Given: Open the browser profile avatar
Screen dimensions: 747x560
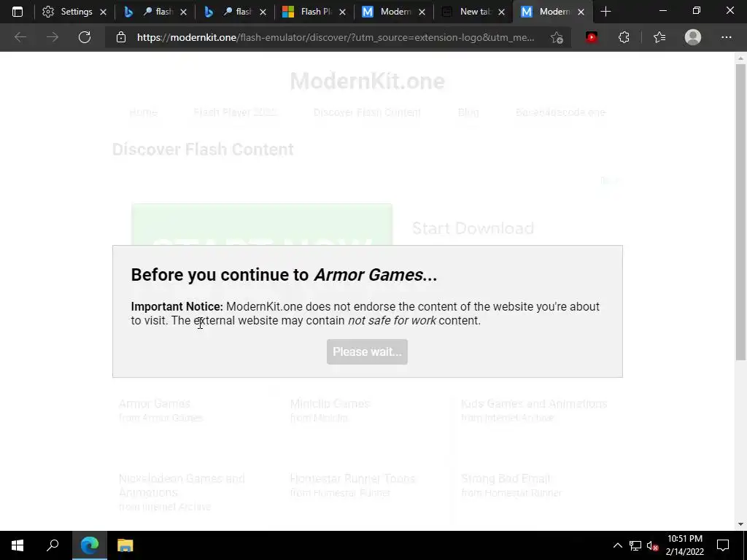Looking at the screenshot, I should click(693, 37).
